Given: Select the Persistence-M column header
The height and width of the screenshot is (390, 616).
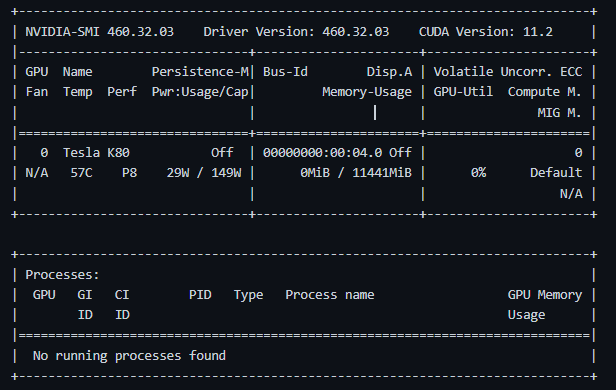Looking at the screenshot, I should point(200,72).
